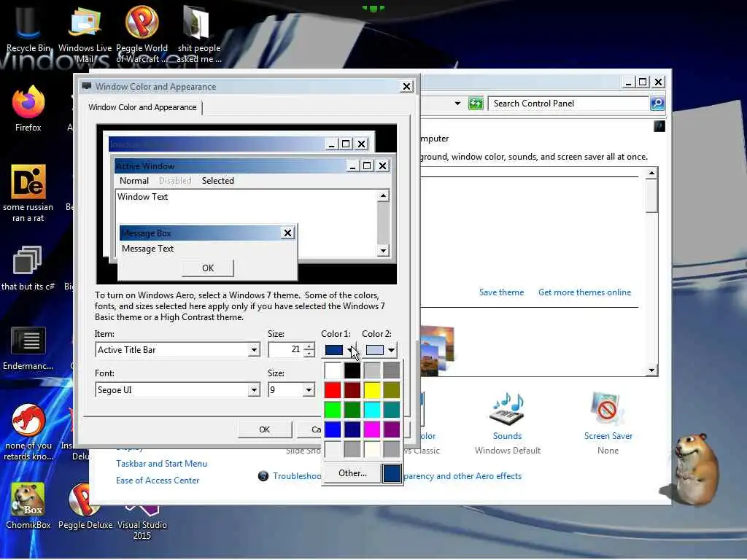This screenshot has height=560, width=747.
Task: Open the address bar dropdown in Control Panel
Action: tap(457, 104)
